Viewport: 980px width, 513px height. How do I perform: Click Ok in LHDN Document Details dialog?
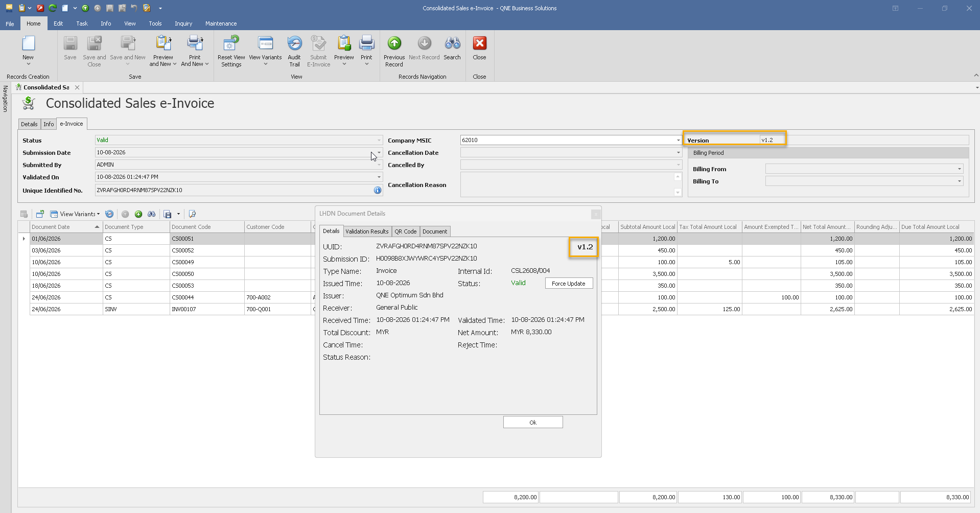point(533,422)
